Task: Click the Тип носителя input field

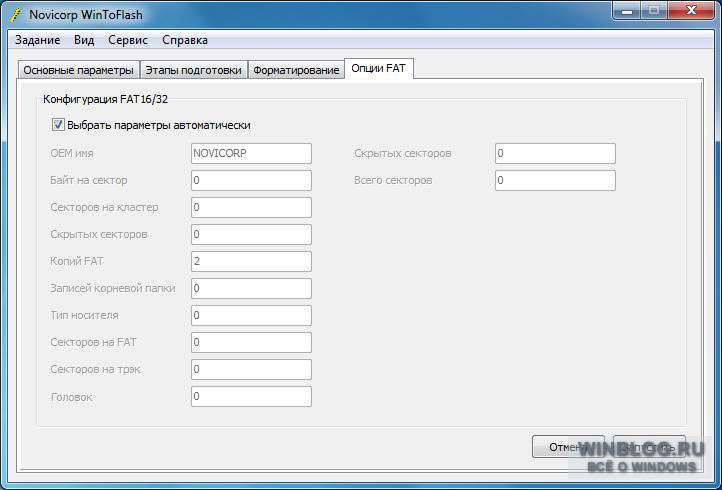Action: click(x=251, y=315)
